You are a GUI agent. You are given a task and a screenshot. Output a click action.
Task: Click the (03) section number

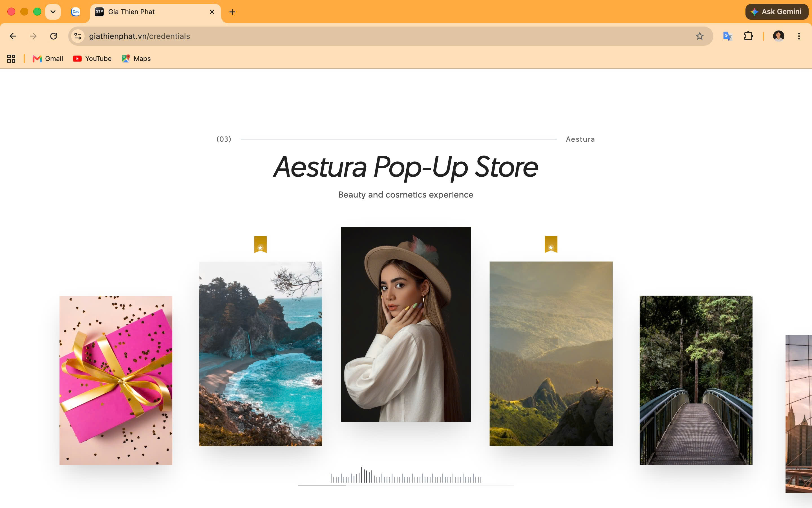tap(224, 139)
